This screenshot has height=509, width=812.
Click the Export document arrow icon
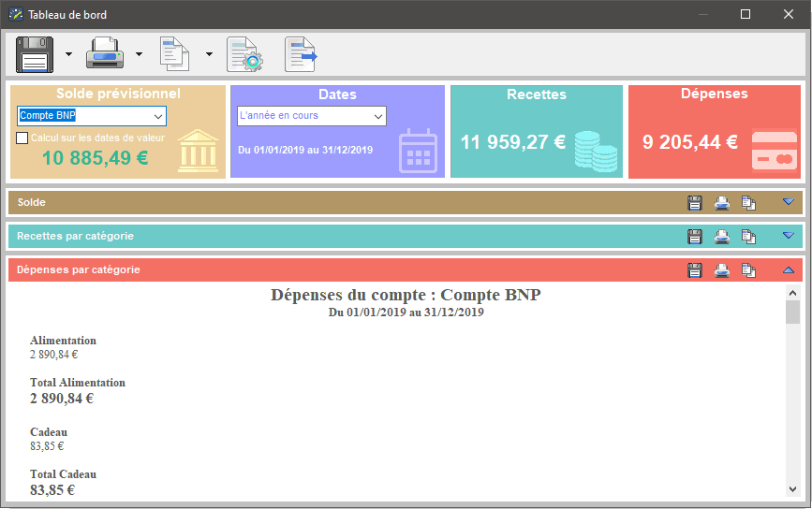tap(301, 54)
